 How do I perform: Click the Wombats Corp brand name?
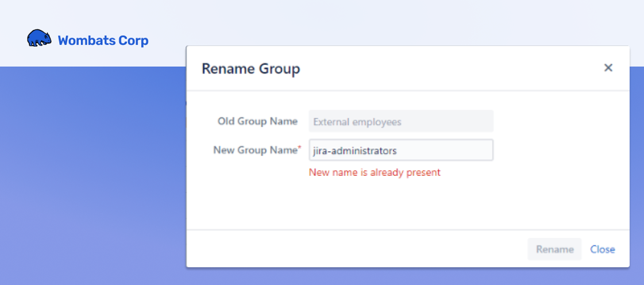103,41
